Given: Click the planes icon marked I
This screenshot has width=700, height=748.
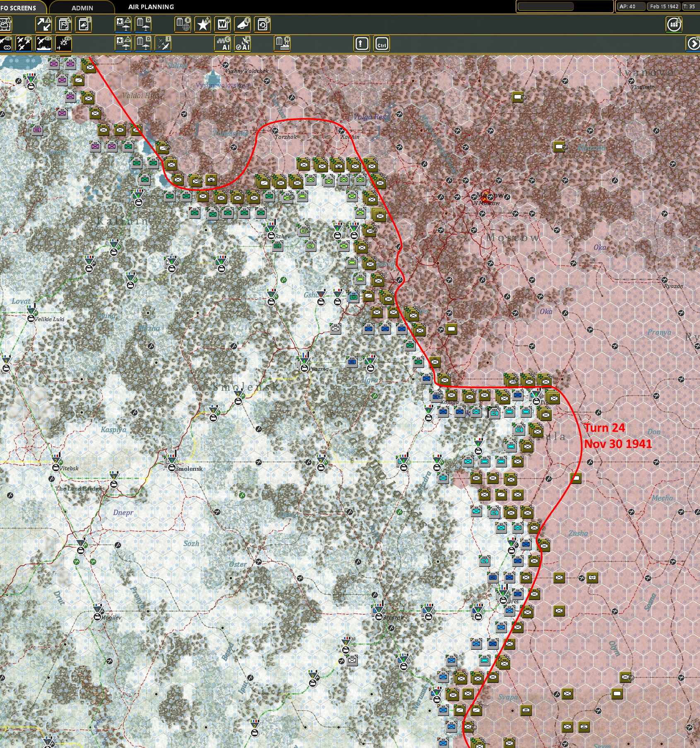Looking at the screenshot, I should 163,44.
